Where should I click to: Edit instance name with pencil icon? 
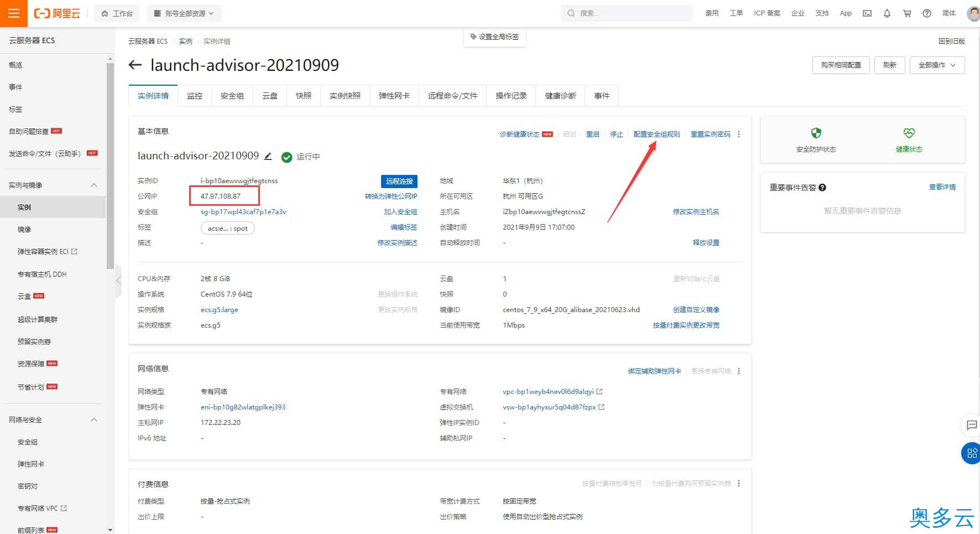pos(268,156)
